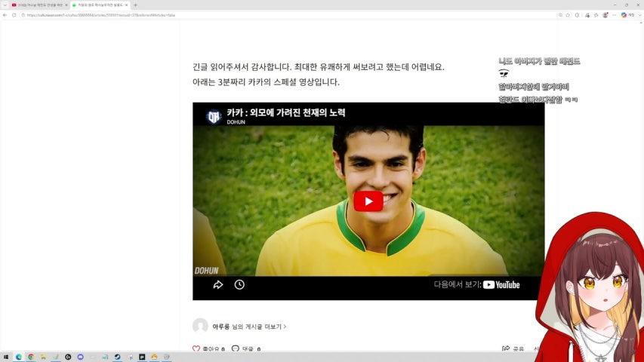The width and height of the screenshot is (644, 362).
Task: Click the 공유 share button
Action: click(513, 349)
